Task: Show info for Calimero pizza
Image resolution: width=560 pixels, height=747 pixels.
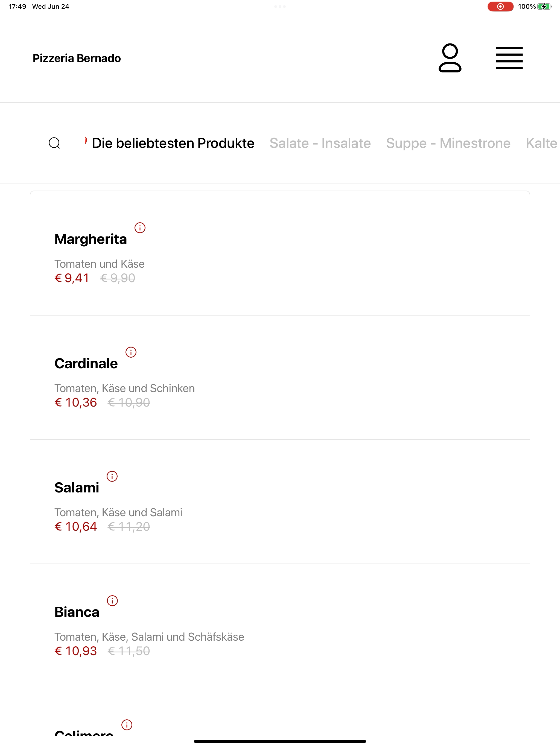Action: click(x=127, y=725)
